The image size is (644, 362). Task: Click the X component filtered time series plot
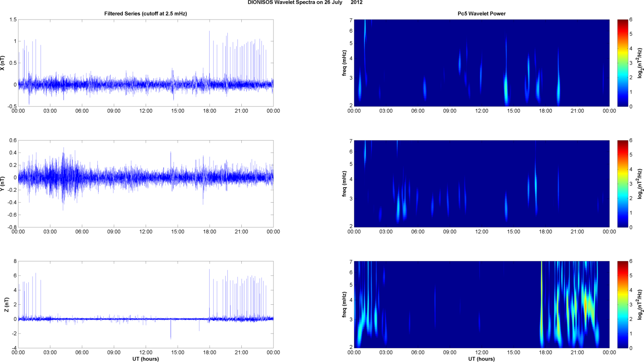pyautogui.click(x=146, y=63)
